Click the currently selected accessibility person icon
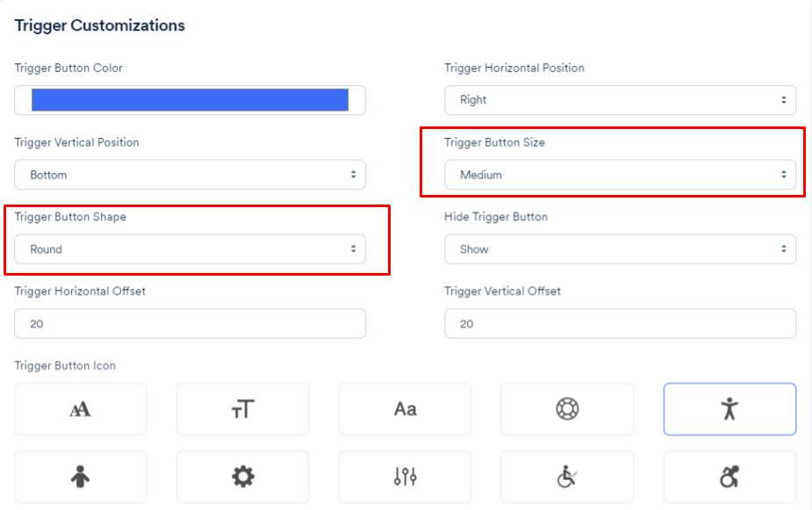This screenshot has height=510, width=812. [x=729, y=408]
